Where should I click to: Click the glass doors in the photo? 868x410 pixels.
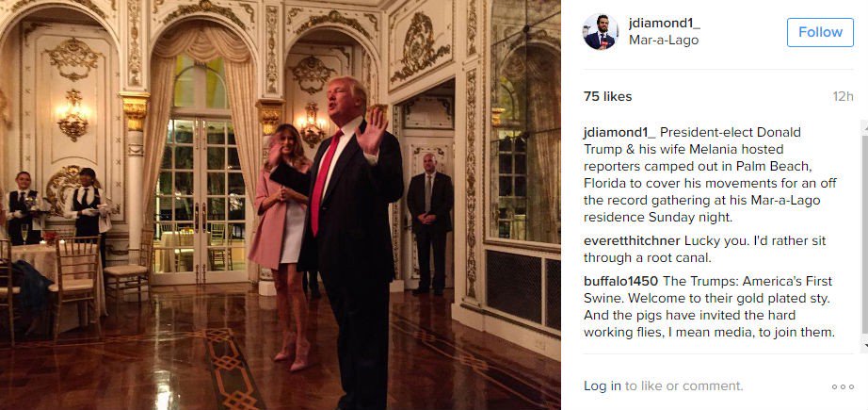point(200,200)
